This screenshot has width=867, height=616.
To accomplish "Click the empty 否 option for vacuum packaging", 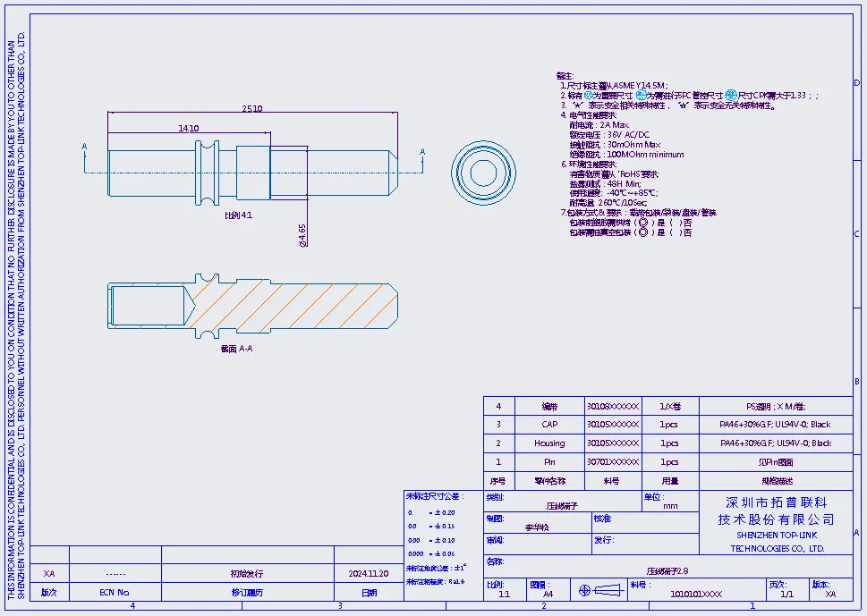I will (x=677, y=232).
